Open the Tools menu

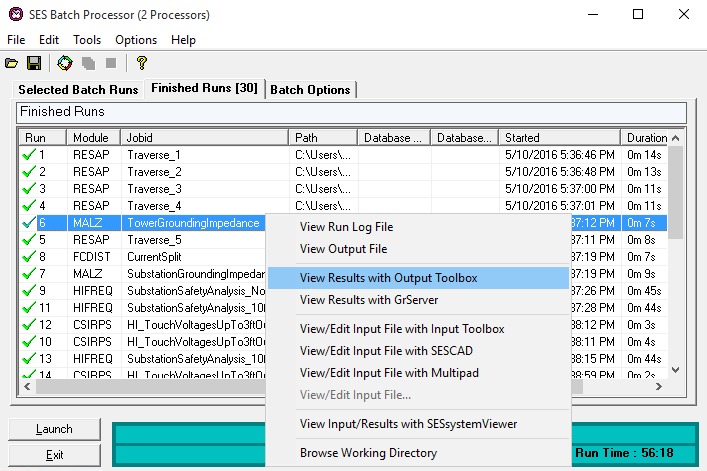87,40
